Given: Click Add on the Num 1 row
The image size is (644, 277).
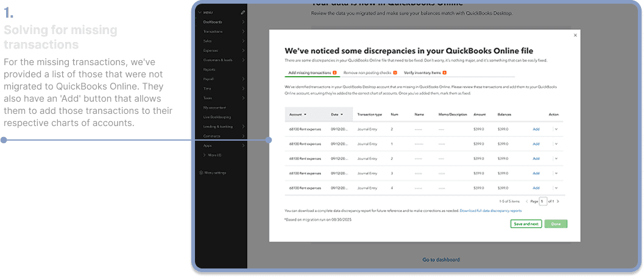Looking at the screenshot, I should click(x=536, y=144).
